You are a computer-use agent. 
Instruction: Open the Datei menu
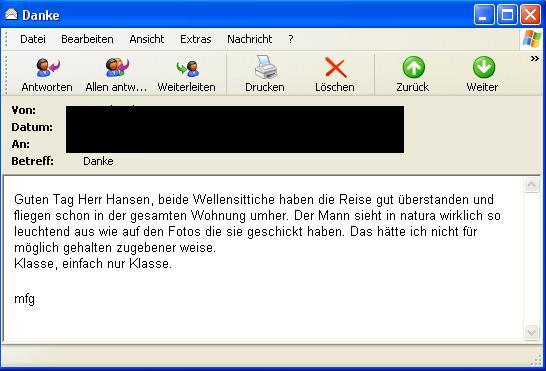point(33,39)
